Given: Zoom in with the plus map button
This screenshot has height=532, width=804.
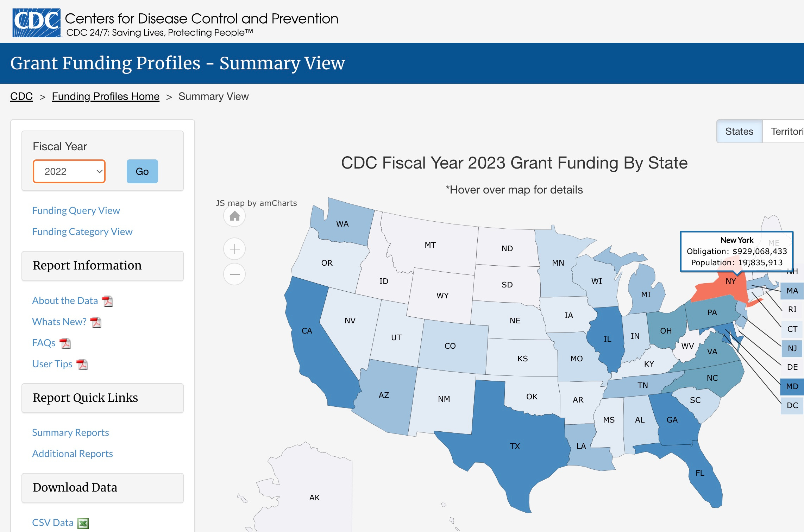Looking at the screenshot, I should [x=234, y=249].
